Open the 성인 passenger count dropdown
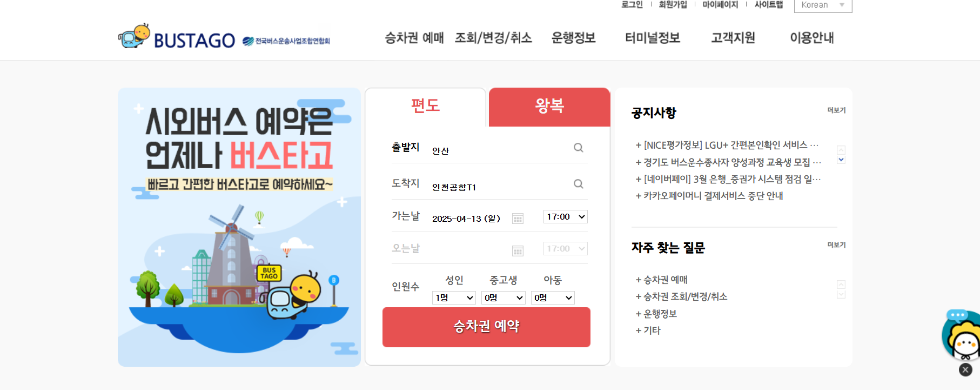Image resolution: width=980 pixels, height=390 pixels. (x=454, y=298)
